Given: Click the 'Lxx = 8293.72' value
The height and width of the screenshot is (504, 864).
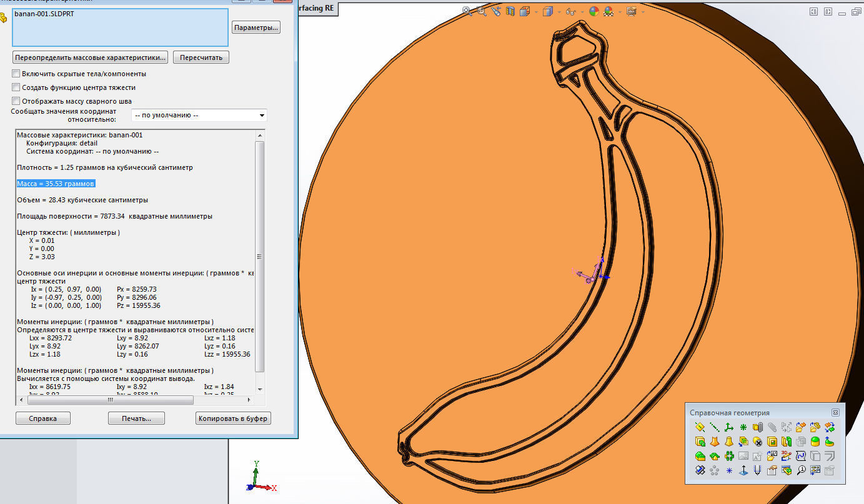Looking at the screenshot, I should [x=51, y=338].
